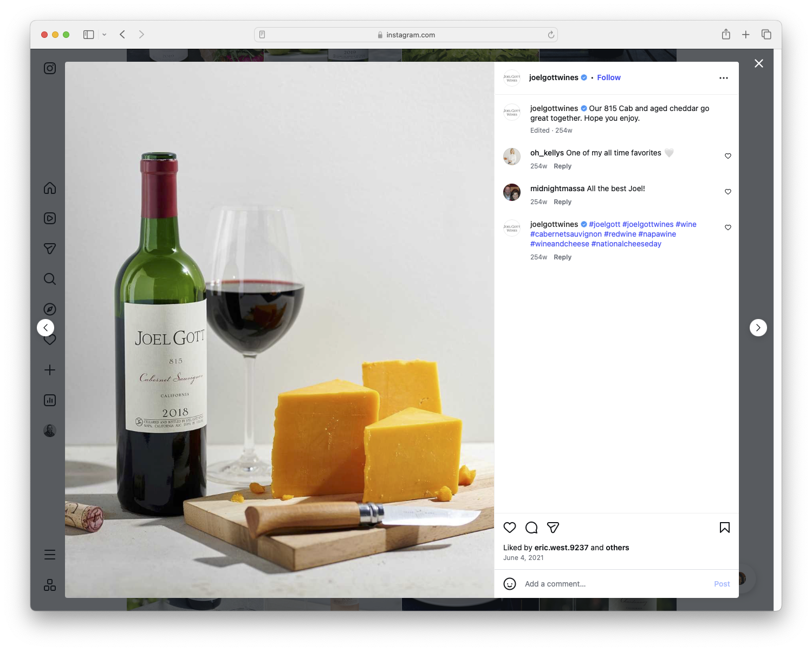Image resolution: width=812 pixels, height=651 pixels.
Task: Like the post with heart icon
Action: click(x=510, y=528)
